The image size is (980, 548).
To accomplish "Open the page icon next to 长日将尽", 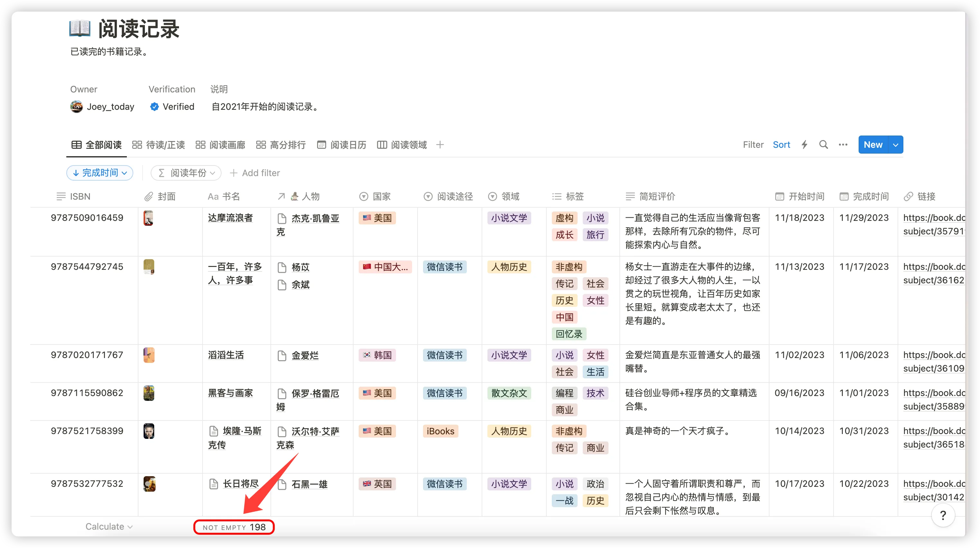I will pos(214,484).
